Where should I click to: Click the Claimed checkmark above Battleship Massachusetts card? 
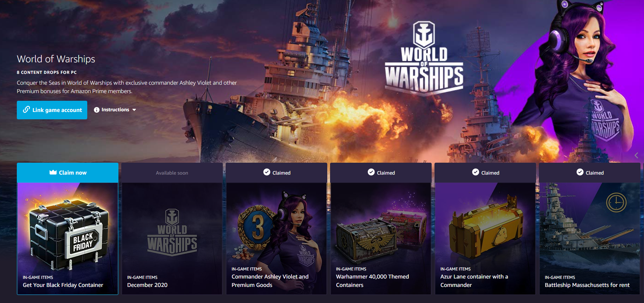point(580,172)
